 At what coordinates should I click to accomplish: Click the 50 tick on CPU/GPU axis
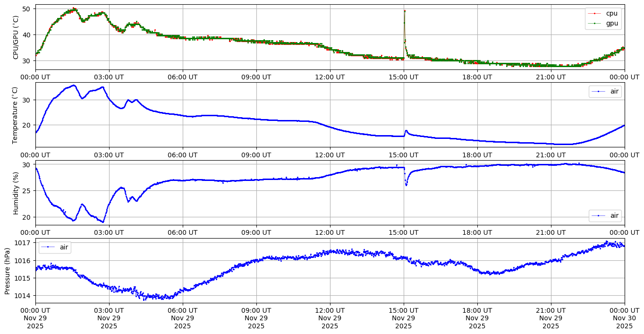tap(26, 9)
